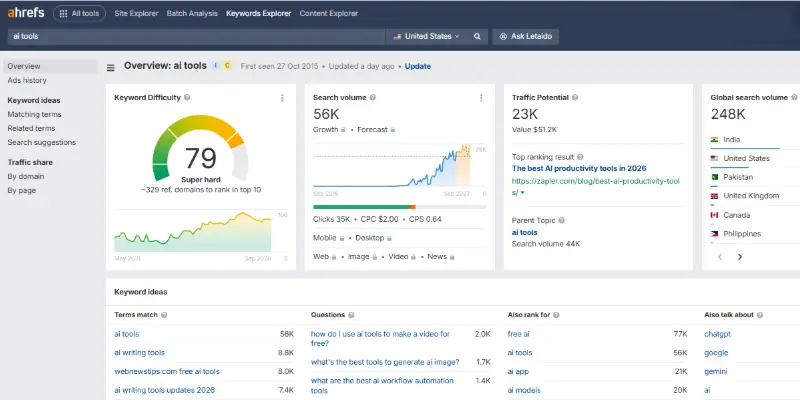Open Ads history in sidebar
This screenshot has width=800, height=400.
pos(27,80)
